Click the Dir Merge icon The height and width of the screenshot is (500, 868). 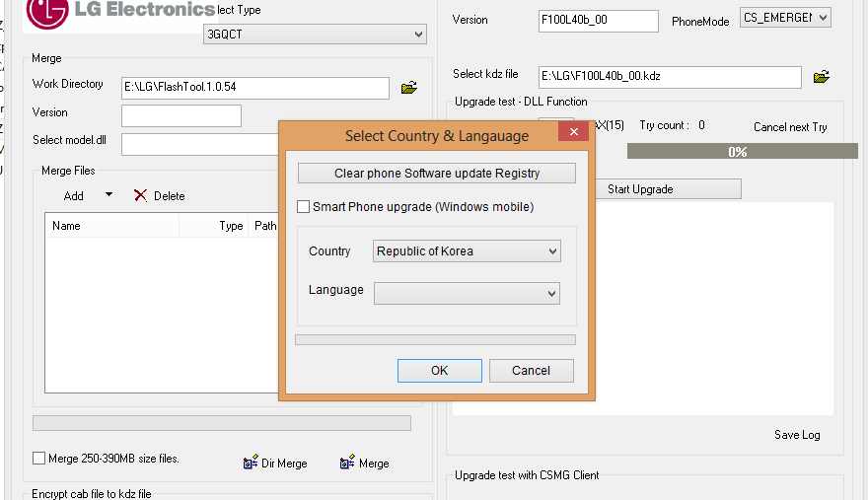251,462
